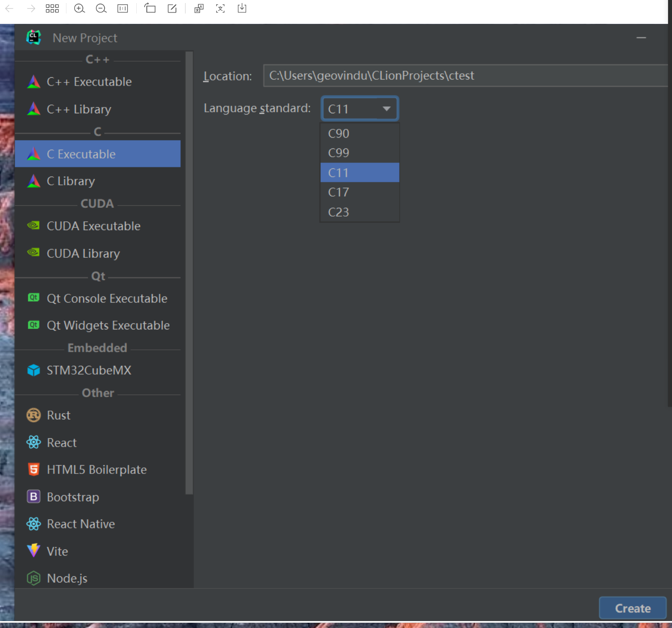Click the Rust gear icon
Image resolution: width=672 pixels, height=628 pixels.
[x=33, y=415]
